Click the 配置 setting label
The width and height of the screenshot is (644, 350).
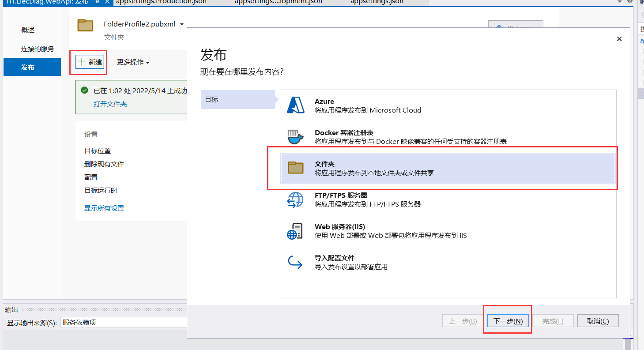[91, 177]
